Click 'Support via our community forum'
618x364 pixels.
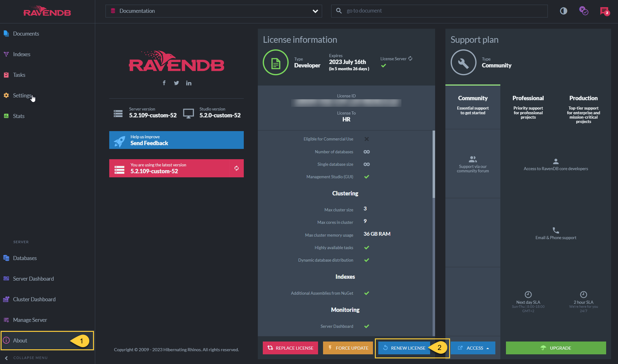[473, 169]
